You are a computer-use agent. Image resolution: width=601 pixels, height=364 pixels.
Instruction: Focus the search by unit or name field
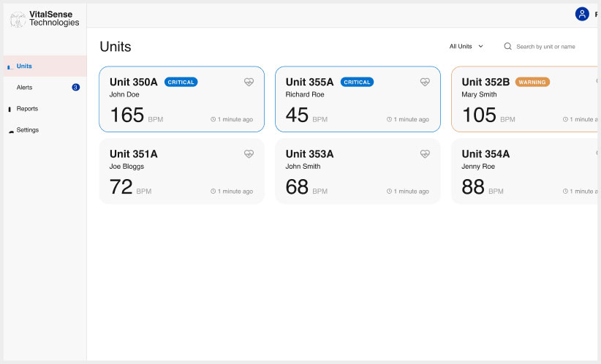coord(548,46)
